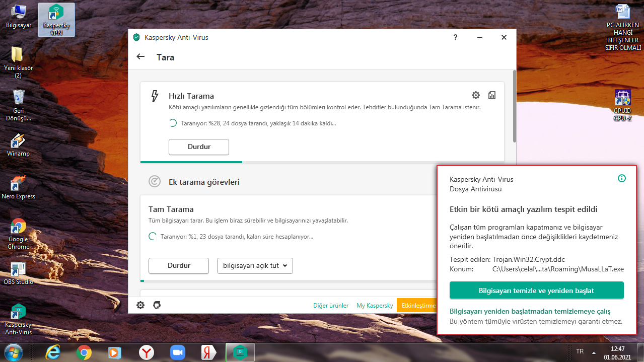The height and width of the screenshot is (362, 644).
Task: Open the media player taskbar icon
Action: 115,352
